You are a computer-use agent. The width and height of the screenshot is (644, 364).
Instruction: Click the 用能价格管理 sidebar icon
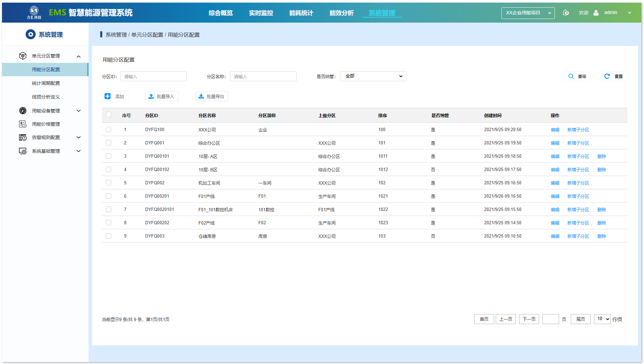pos(23,124)
